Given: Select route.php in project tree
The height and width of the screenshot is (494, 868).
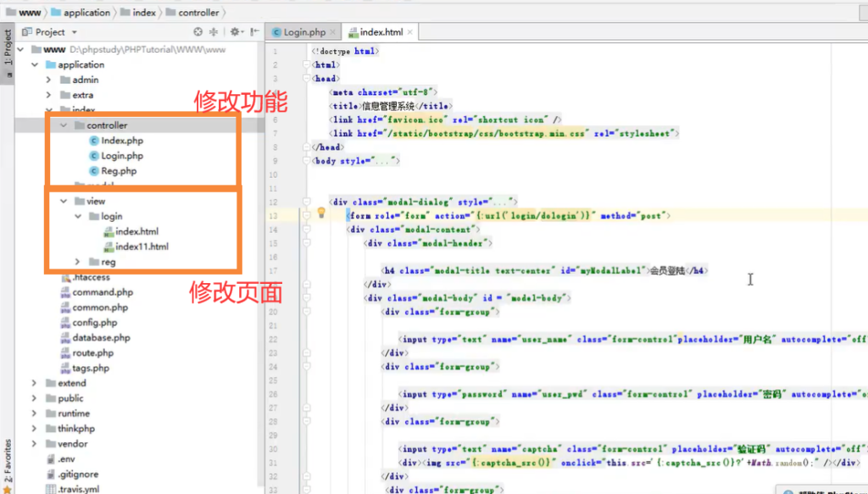Looking at the screenshot, I should coord(87,353).
